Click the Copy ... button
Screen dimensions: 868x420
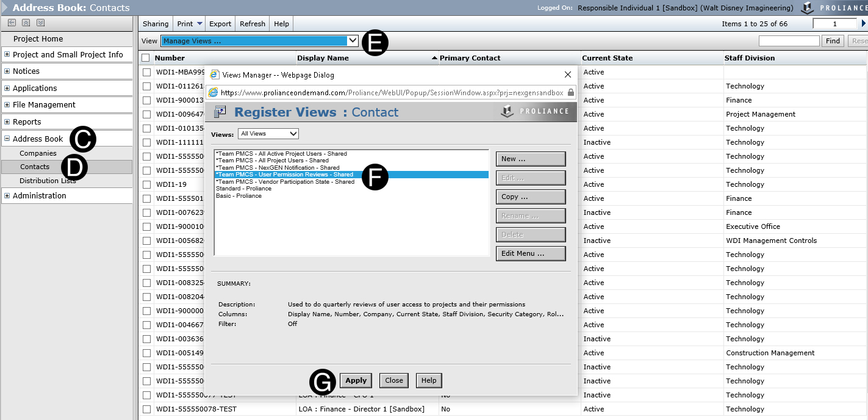530,197
